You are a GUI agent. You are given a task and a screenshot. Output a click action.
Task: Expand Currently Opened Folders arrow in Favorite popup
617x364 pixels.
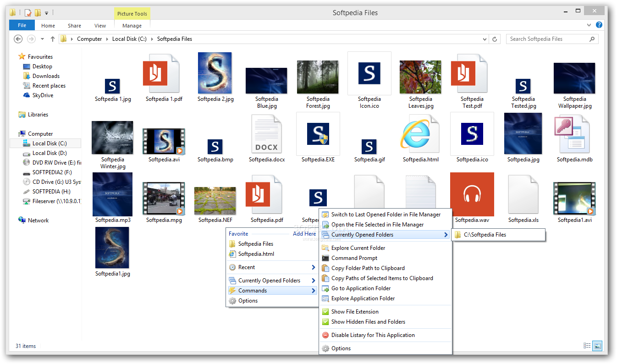pyautogui.click(x=314, y=281)
